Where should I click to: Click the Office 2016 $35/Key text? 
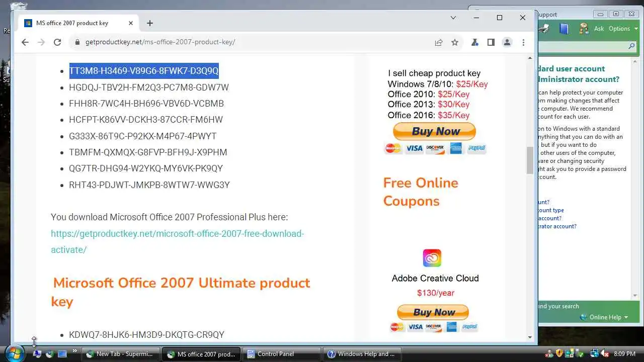(x=428, y=115)
